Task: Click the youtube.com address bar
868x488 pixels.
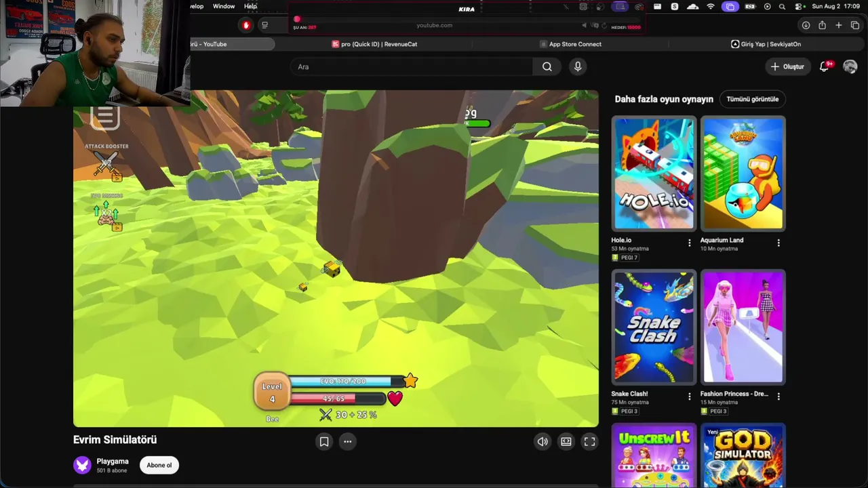Action: pyautogui.click(x=434, y=25)
